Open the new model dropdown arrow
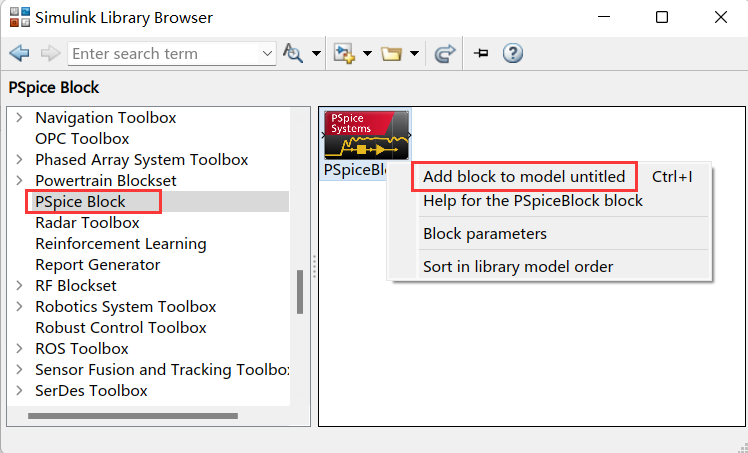Screen dimensions: 748x453 [x=367, y=53]
